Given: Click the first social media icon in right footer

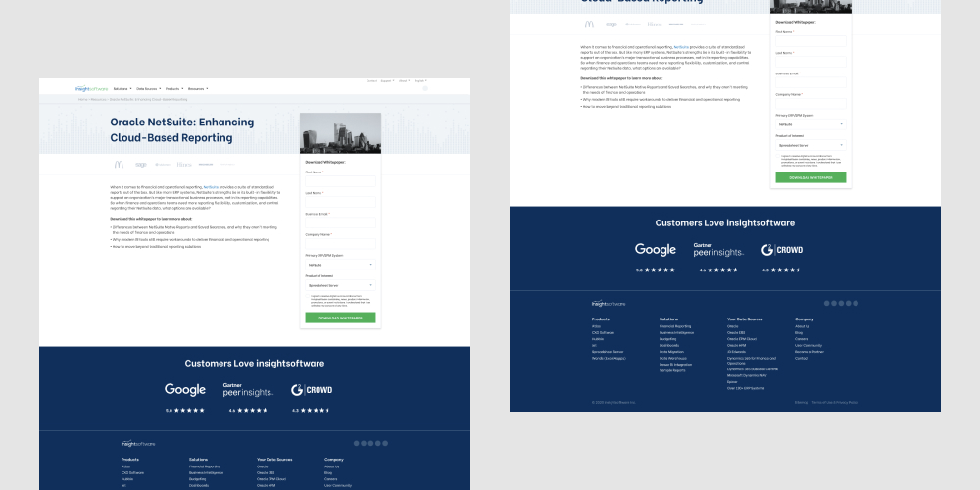Looking at the screenshot, I should (827, 303).
